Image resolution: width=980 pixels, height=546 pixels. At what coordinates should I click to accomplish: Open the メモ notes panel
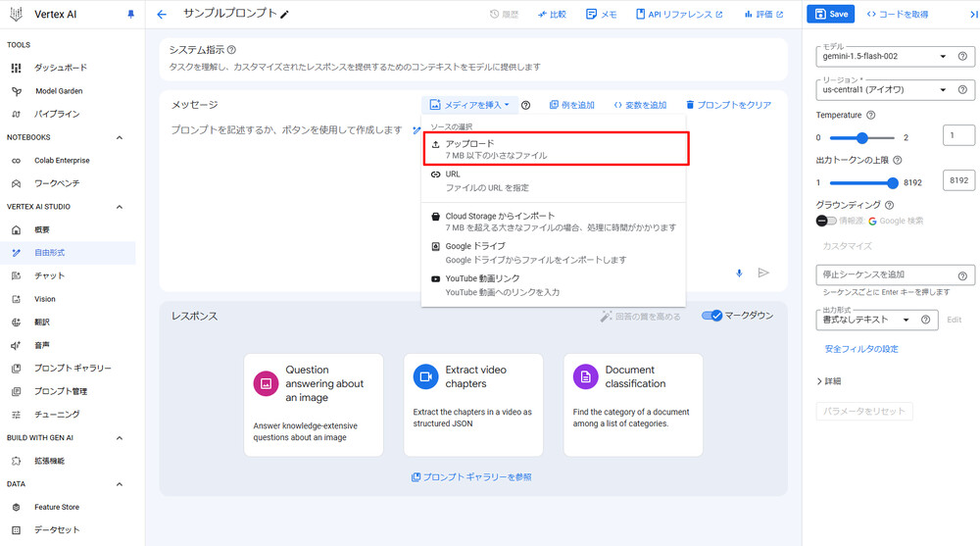pos(602,14)
